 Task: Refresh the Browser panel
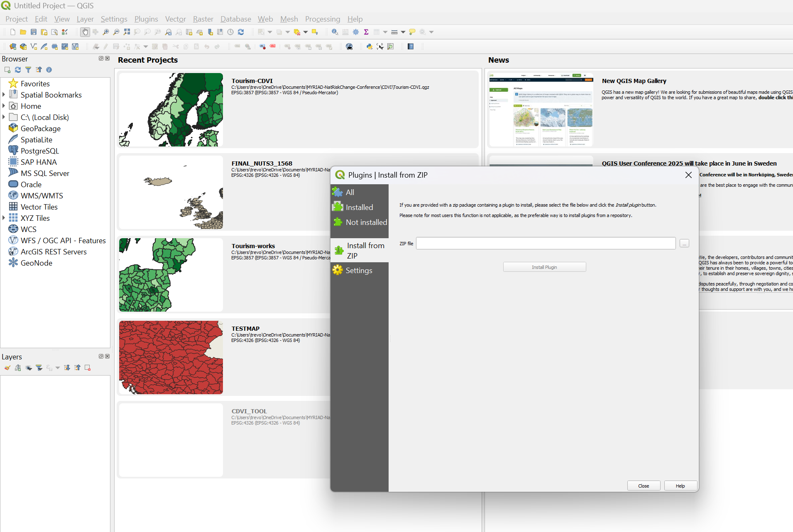pos(18,70)
